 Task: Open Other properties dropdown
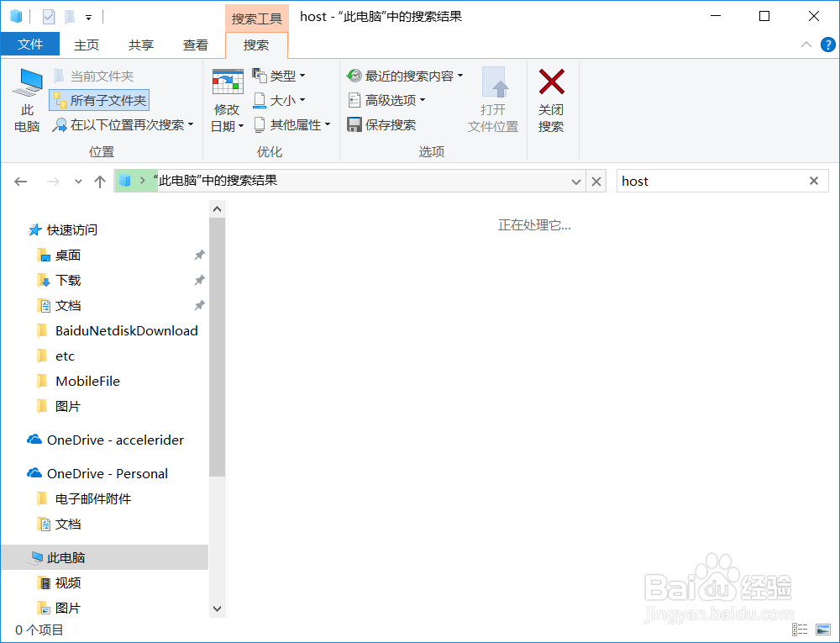pos(291,125)
